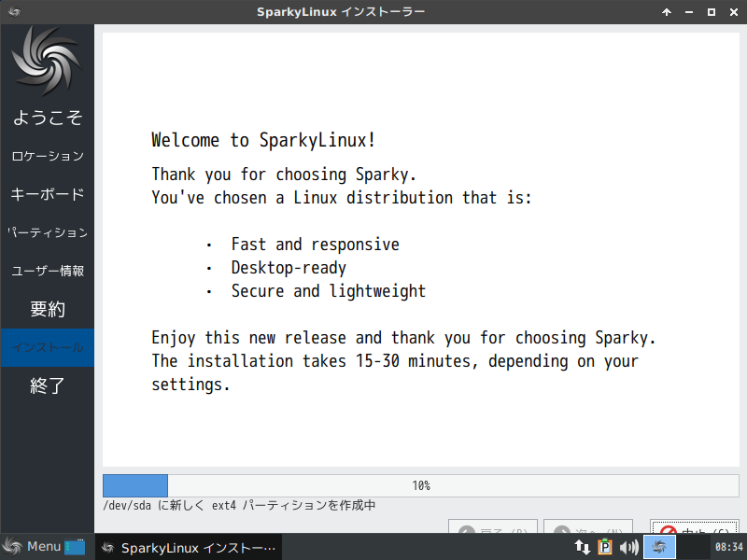The height and width of the screenshot is (560, 747).
Task: Select the SparkyLinux installer taskbar entry
Action: [189, 548]
